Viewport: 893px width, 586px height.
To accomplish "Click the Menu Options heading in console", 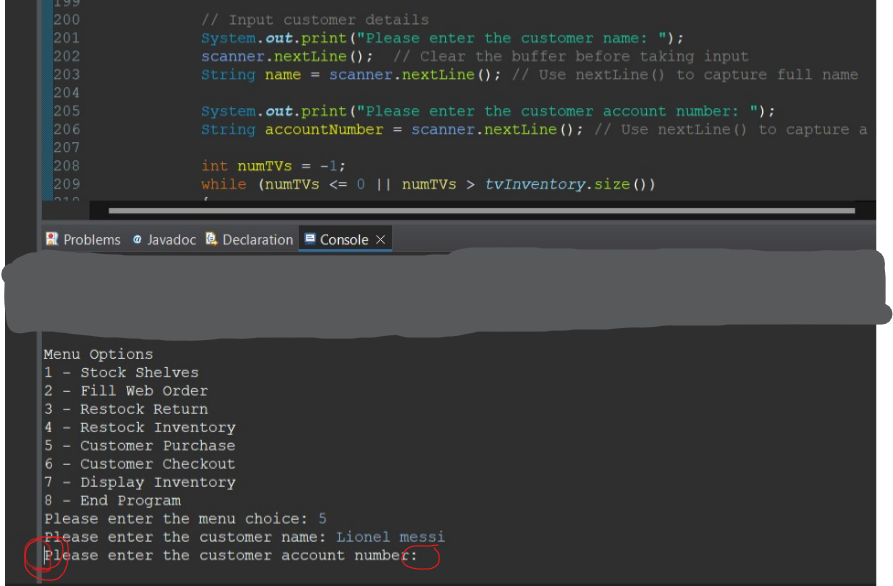I will (x=97, y=354).
